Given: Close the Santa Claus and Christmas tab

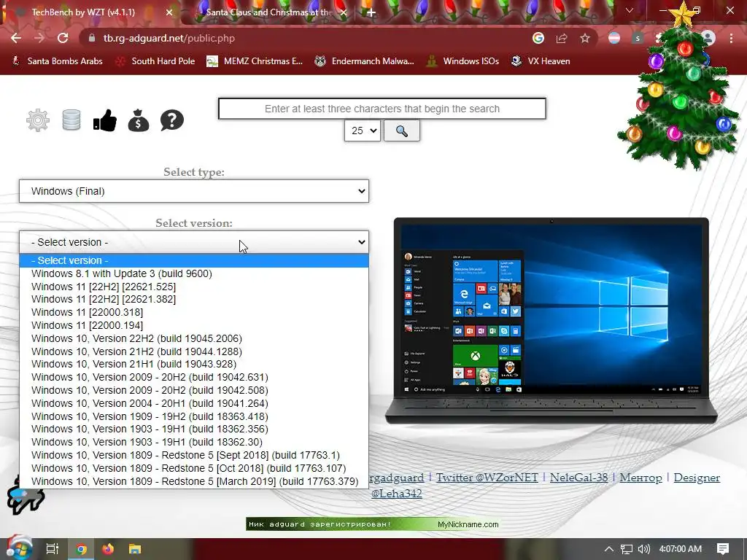Looking at the screenshot, I should [343, 12].
